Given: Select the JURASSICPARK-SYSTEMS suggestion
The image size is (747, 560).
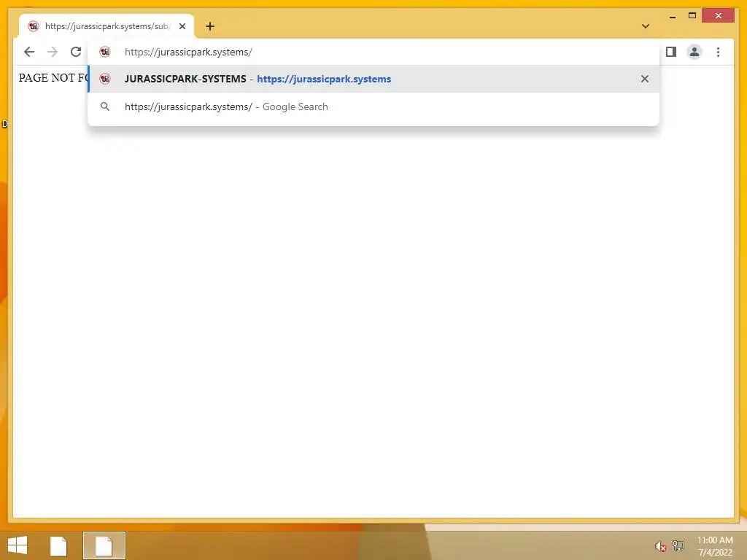Looking at the screenshot, I should (x=373, y=79).
